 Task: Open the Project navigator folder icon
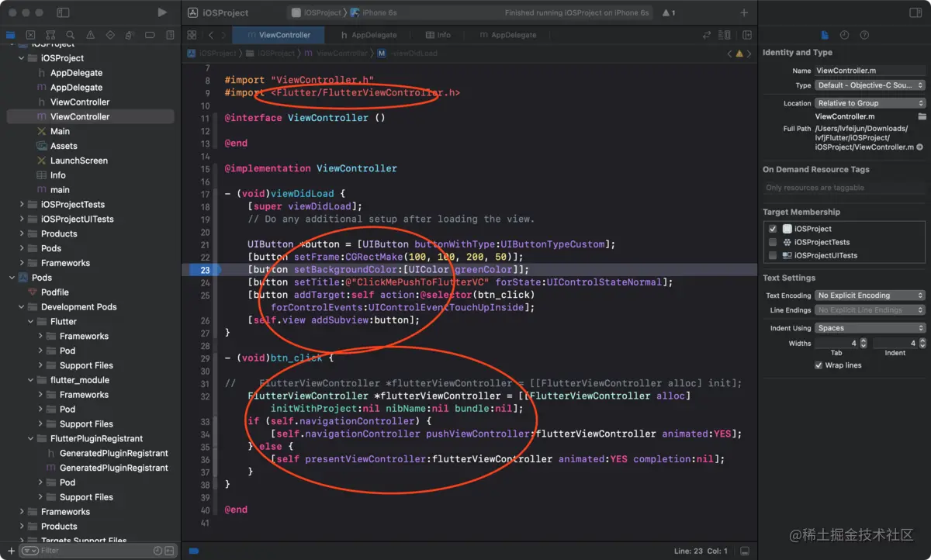pyautogui.click(x=10, y=35)
